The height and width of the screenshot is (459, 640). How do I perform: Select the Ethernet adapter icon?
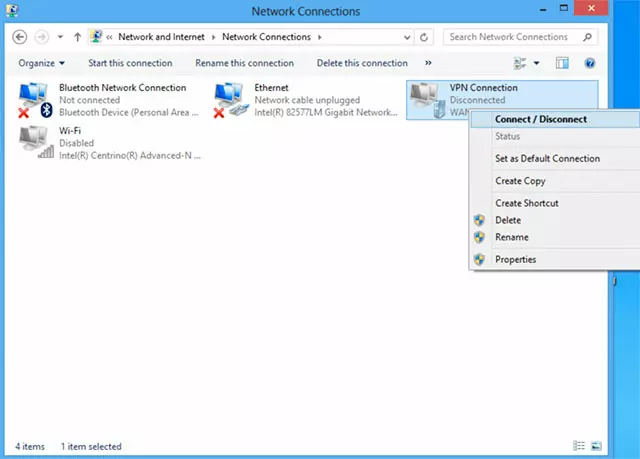pyautogui.click(x=232, y=98)
